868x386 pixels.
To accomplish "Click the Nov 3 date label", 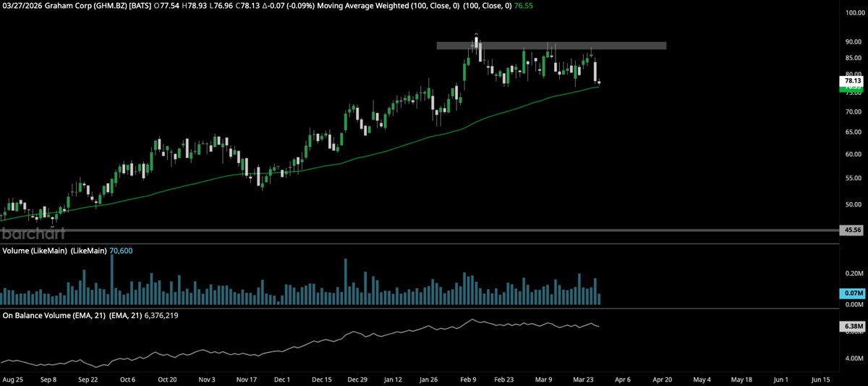I will (x=207, y=379).
